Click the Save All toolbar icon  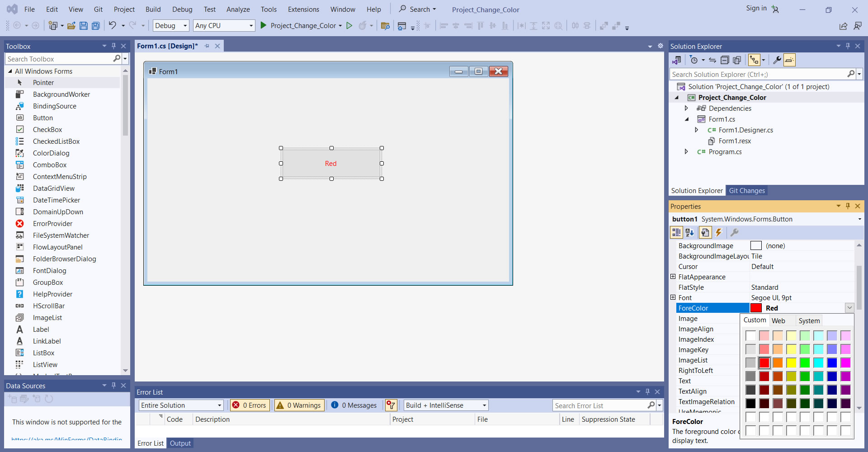point(95,26)
